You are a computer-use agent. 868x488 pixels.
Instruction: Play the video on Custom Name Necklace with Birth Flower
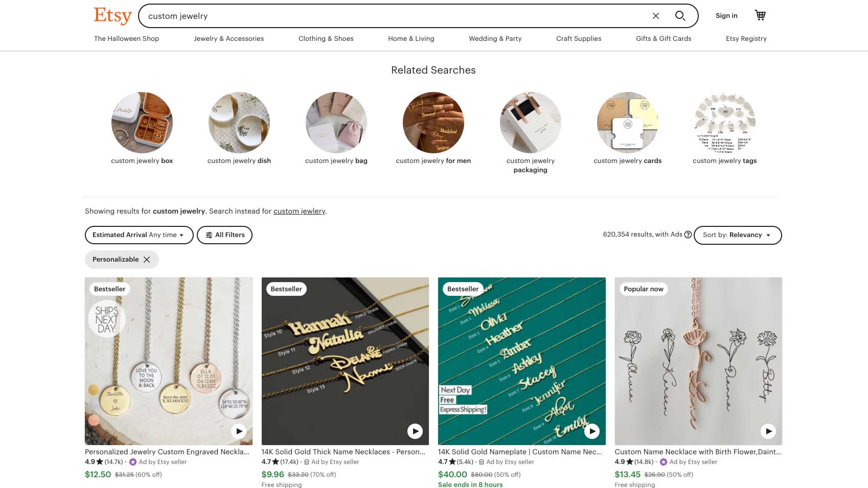pos(768,431)
